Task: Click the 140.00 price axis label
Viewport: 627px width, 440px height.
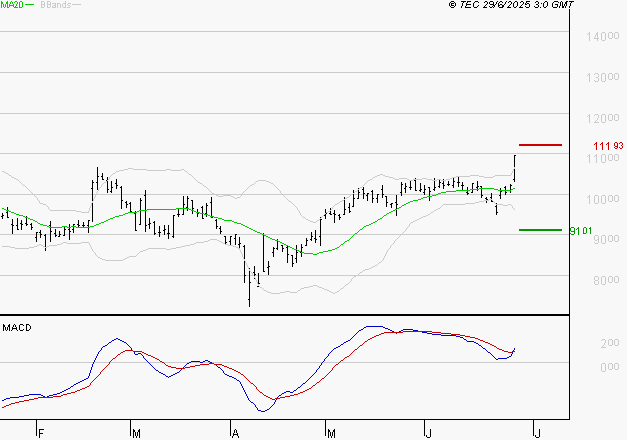Action: [603, 37]
